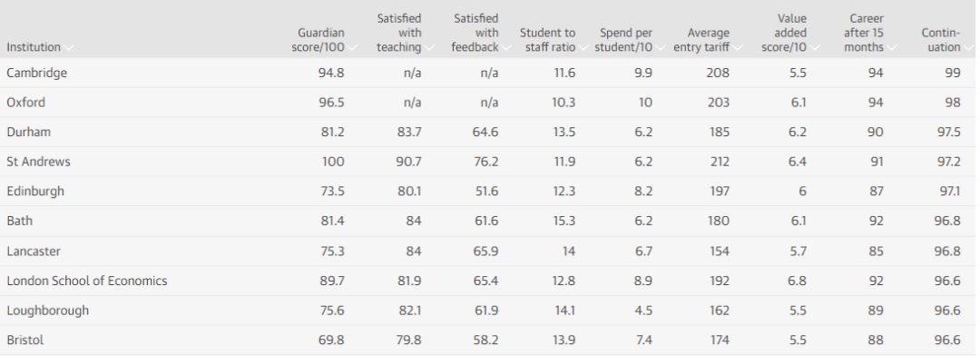The image size is (980, 356).
Task: Open the Edinburgh row entry
Action: point(490,192)
